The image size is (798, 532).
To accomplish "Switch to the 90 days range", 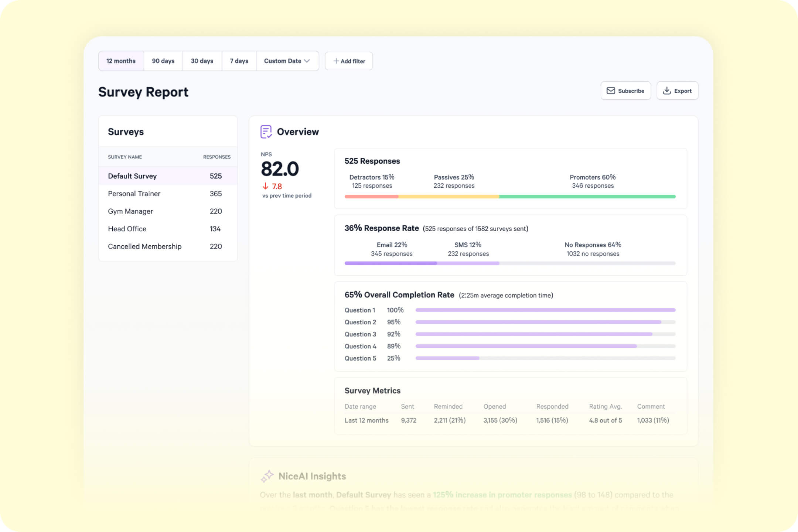I will (163, 61).
